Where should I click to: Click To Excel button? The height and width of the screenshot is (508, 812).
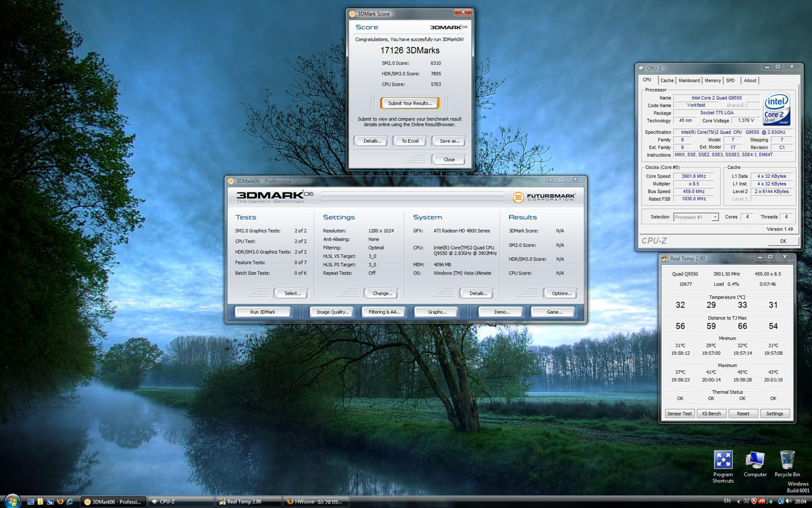pyautogui.click(x=410, y=141)
